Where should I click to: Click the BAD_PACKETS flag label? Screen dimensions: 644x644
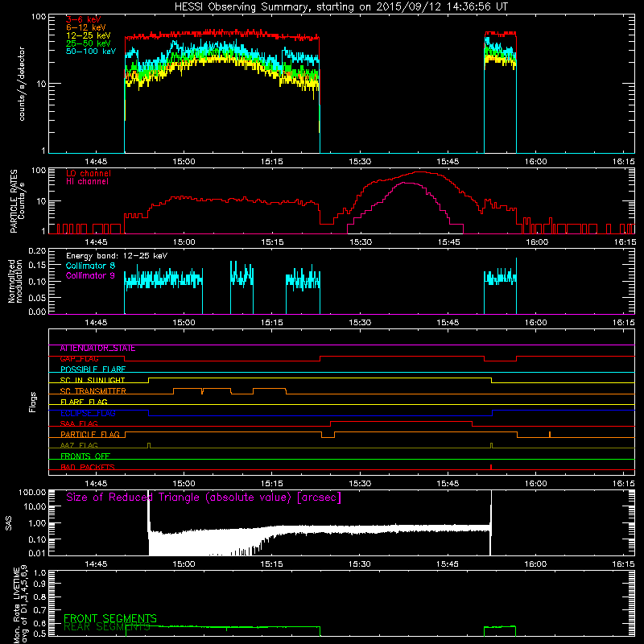[x=88, y=468]
